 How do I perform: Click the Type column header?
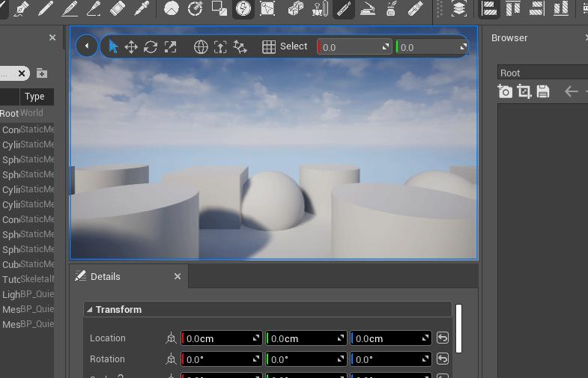point(34,96)
